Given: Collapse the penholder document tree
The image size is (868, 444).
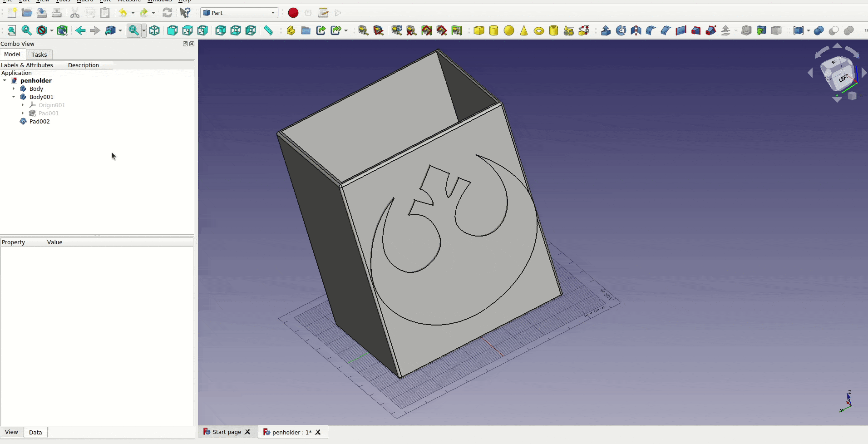Looking at the screenshot, I should (x=5, y=80).
